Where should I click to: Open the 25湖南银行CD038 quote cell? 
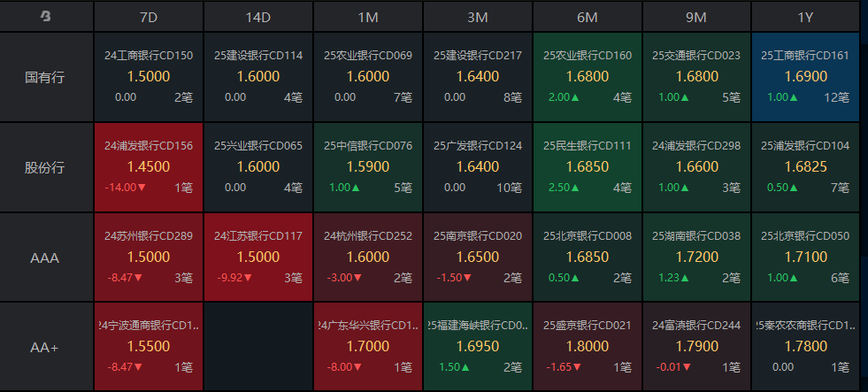tap(696, 257)
